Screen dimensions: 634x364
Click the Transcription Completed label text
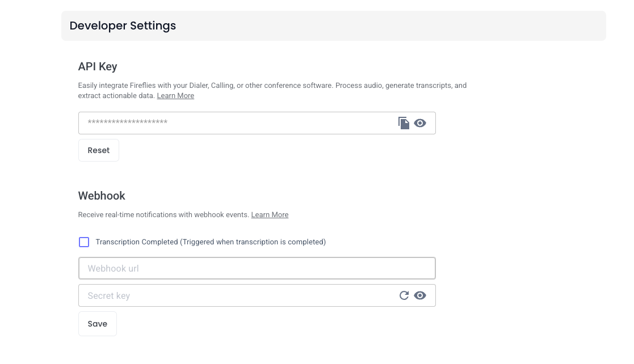137,242
